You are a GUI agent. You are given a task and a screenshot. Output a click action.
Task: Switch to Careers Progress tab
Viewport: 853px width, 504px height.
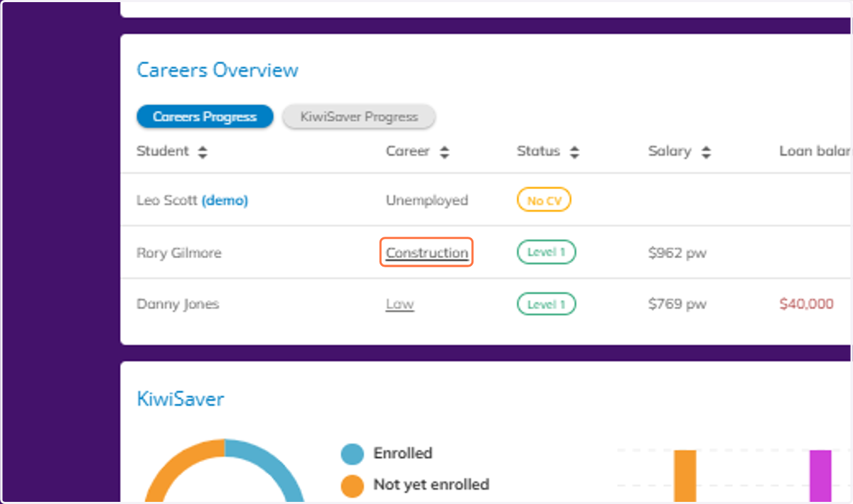pyautogui.click(x=205, y=117)
